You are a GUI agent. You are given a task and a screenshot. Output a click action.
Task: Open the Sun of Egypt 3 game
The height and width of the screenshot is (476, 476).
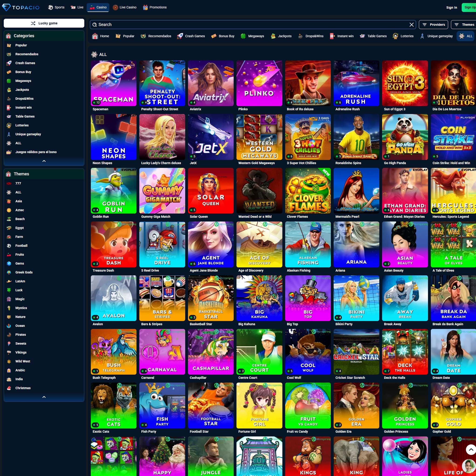[x=405, y=83]
